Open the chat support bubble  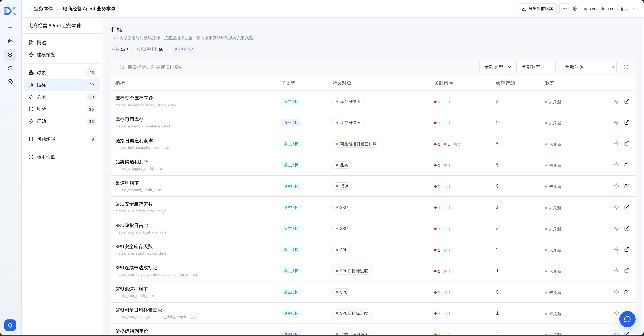[627, 319]
